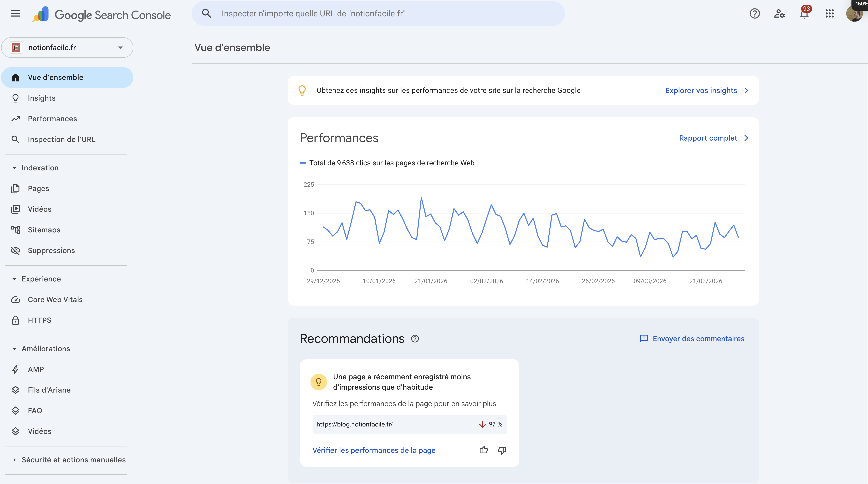Click Explorer vos insights link
This screenshot has width=868, height=484.
(x=701, y=90)
